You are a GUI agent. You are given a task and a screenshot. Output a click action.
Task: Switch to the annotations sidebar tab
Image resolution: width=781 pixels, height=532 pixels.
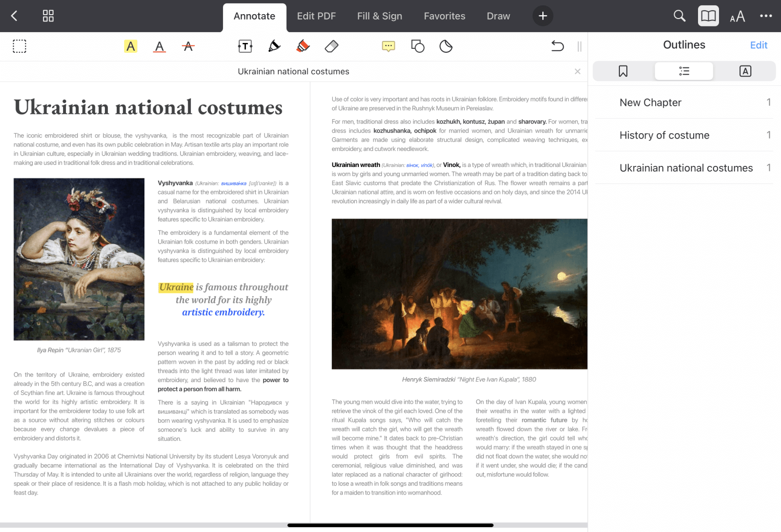745,71
